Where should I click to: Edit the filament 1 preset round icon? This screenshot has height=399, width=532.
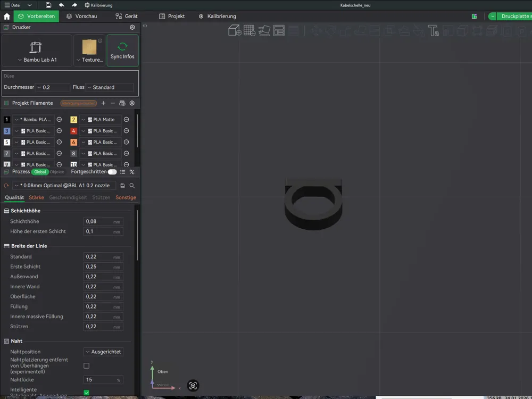point(59,119)
